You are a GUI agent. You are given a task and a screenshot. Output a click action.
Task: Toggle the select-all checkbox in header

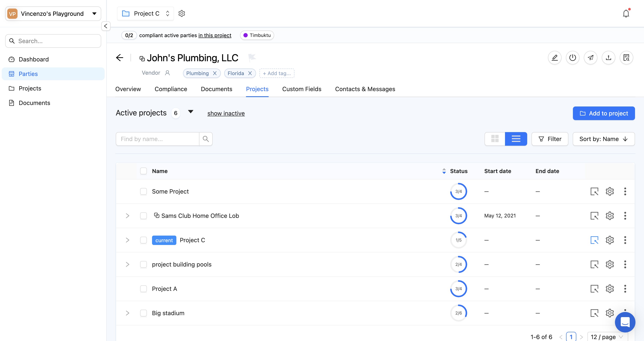click(143, 171)
